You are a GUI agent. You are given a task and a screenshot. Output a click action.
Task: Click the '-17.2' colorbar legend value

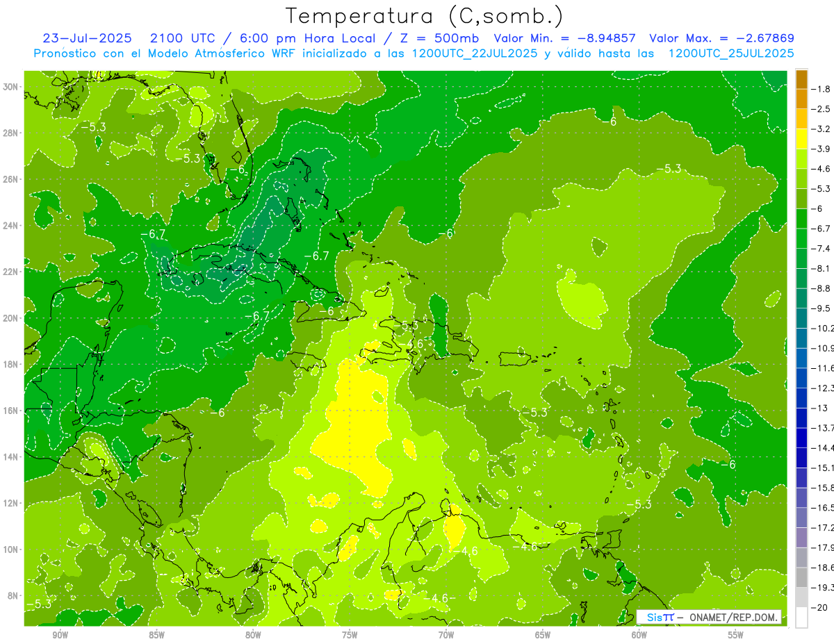(822, 527)
